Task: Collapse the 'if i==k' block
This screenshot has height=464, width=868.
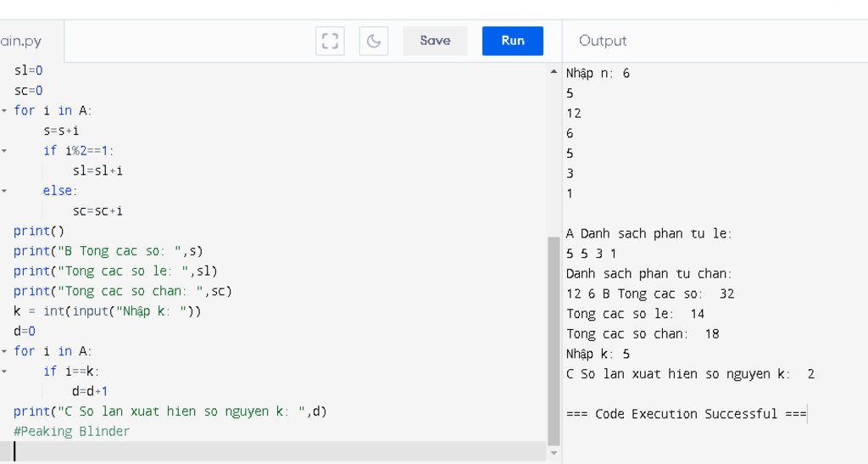Action: pos(4,371)
